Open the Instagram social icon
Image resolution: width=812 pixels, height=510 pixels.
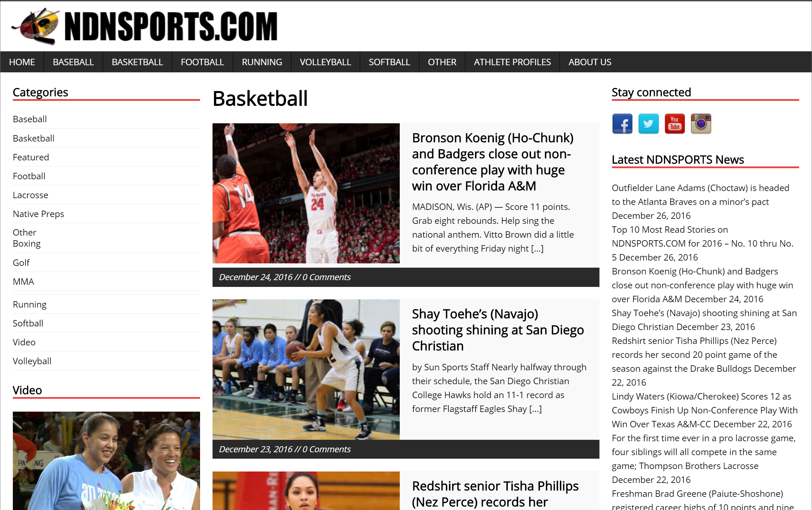click(x=701, y=124)
